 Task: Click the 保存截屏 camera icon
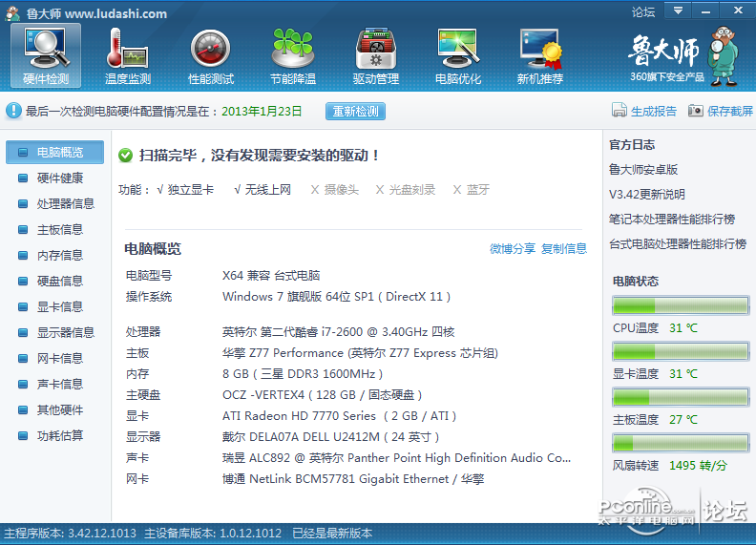coord(695,111)
